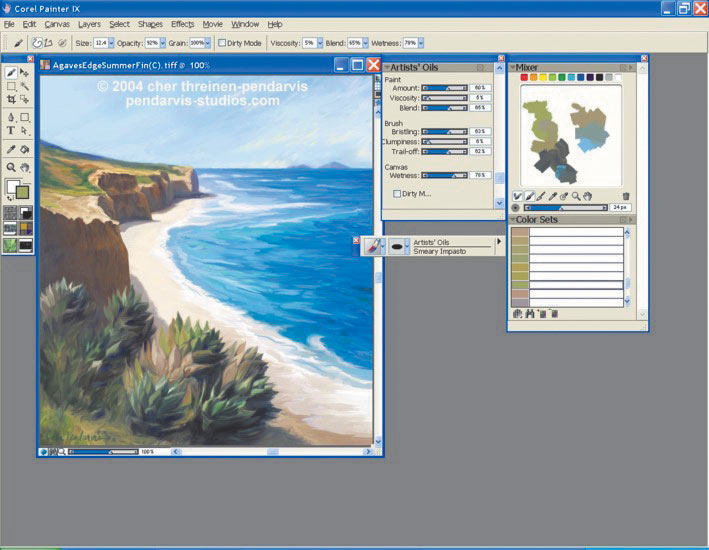Open the pattern selector in toolbox
This screenshot has width=709, height=550.
[x=10, y=228]
